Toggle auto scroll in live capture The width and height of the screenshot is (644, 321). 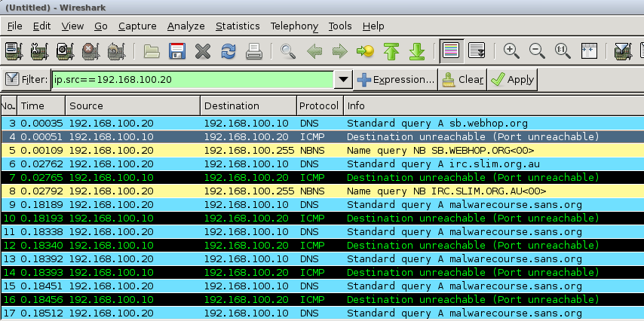click(477, 51)
